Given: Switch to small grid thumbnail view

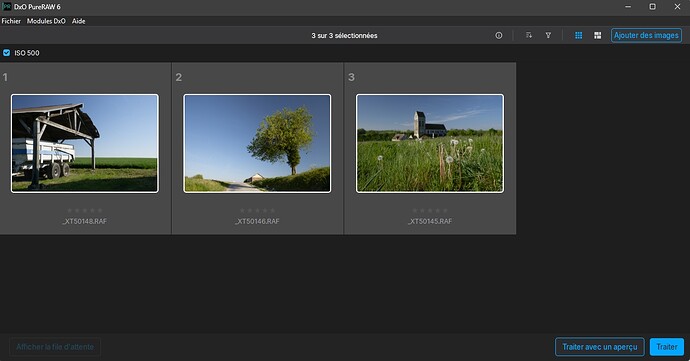Looking at the screenshot, I should (579, 35).
